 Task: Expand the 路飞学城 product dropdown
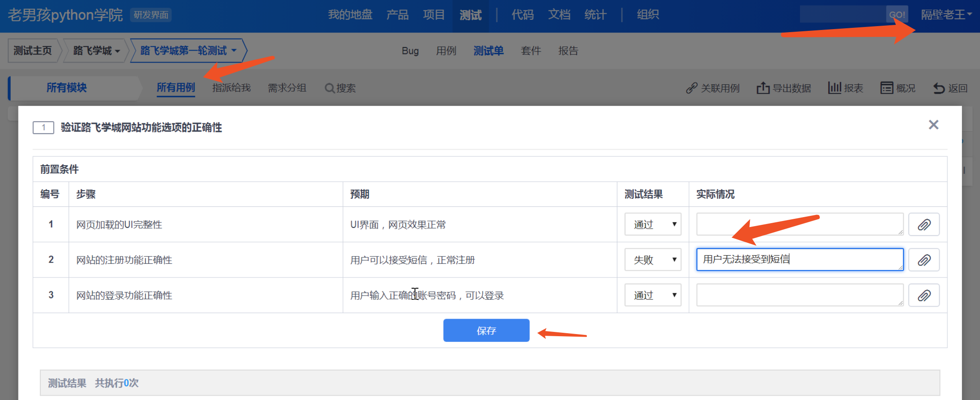[96, 51]
